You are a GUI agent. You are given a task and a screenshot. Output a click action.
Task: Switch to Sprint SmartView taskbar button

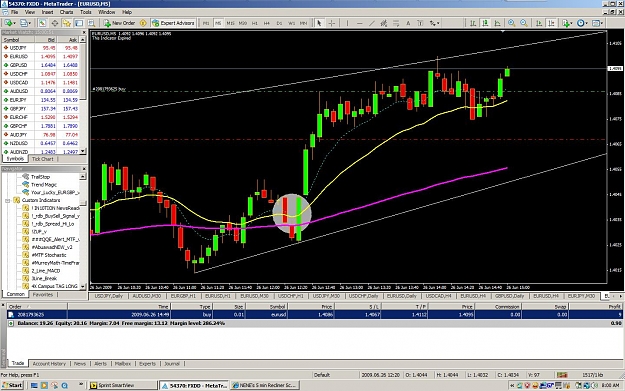pyautogui.click(x=123, y=385)
